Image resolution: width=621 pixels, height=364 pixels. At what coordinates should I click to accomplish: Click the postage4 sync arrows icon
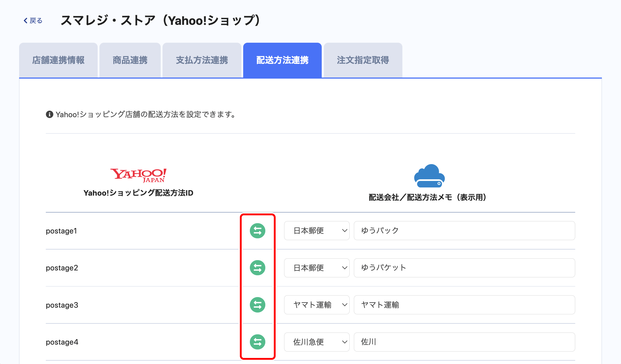257,342
